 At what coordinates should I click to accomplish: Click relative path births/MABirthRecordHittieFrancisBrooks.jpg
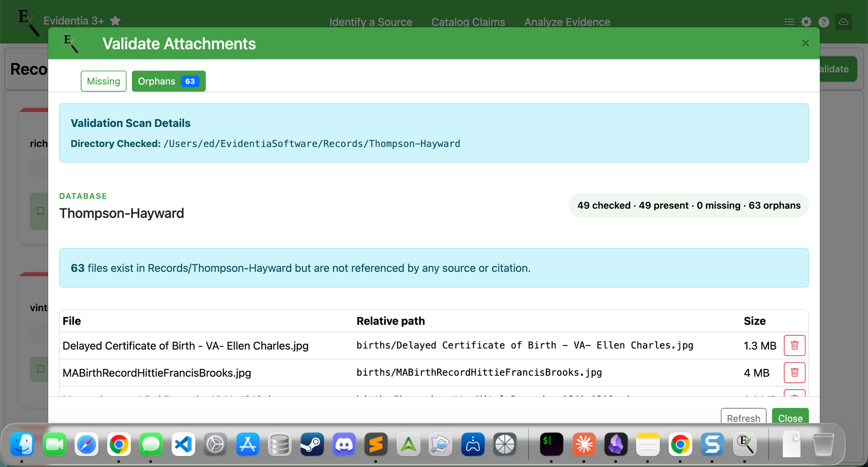pos(479,372)
